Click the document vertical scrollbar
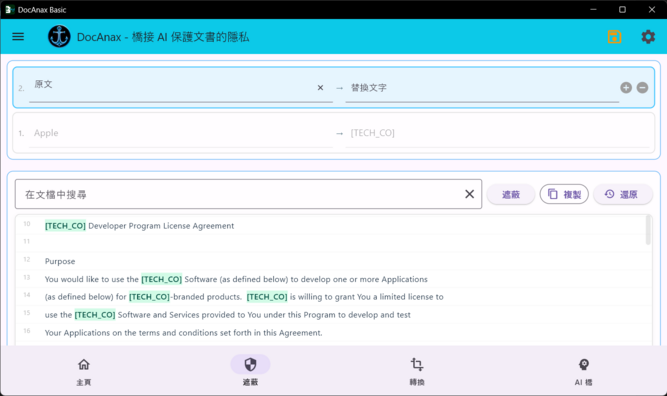Image resolution: width=667 pixels, height=396 pixels. pos(648,230)
